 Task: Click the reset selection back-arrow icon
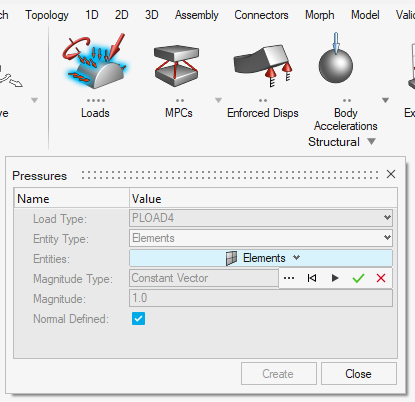(x=312, y=278)
